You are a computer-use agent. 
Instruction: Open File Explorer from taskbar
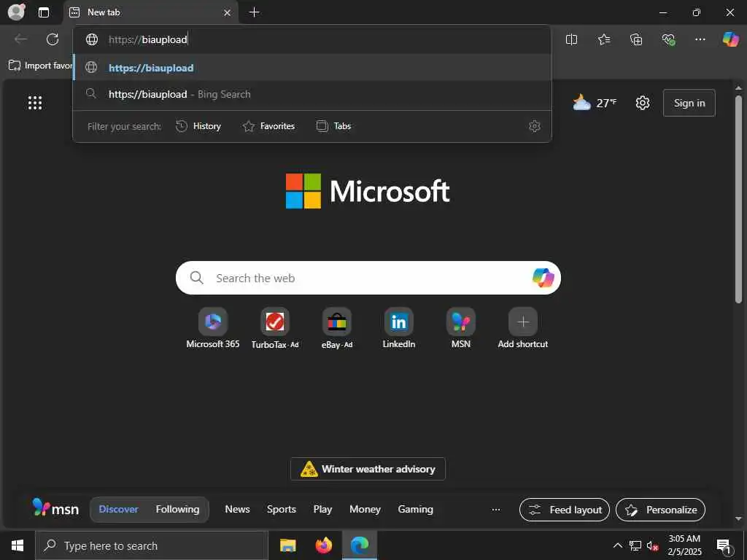287,545
